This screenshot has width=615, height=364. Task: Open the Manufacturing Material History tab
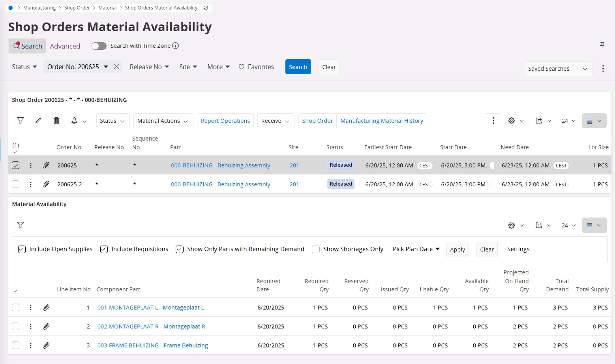coord(381,121)
